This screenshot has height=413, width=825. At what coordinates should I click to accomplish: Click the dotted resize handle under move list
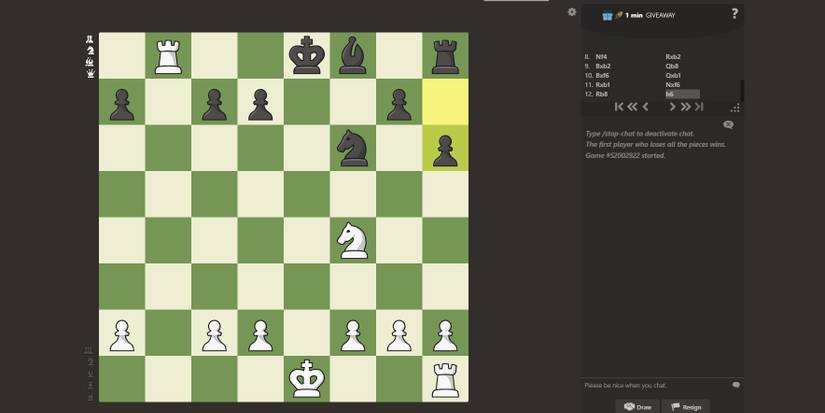click(x=736, y=108)
